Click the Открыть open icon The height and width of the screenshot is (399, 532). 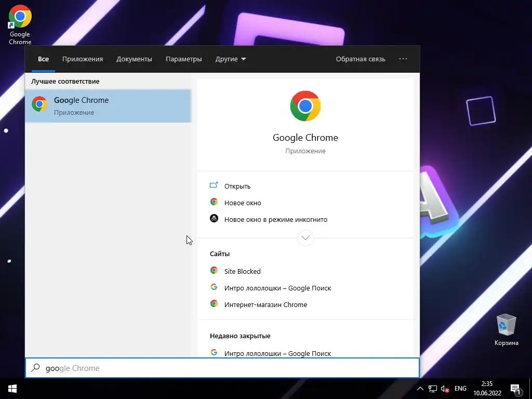[214, 185]
